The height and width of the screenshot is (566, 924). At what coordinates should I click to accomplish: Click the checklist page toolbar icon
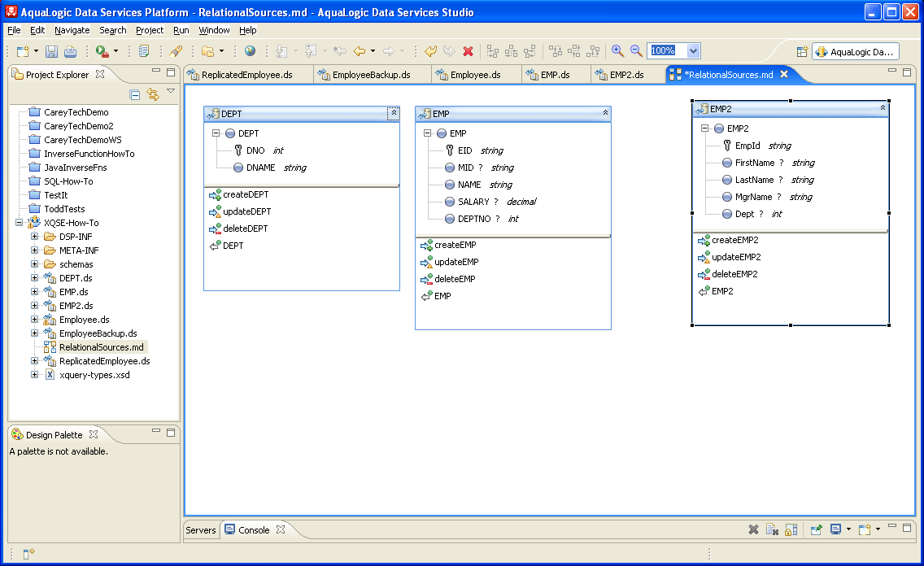(143, 51)
